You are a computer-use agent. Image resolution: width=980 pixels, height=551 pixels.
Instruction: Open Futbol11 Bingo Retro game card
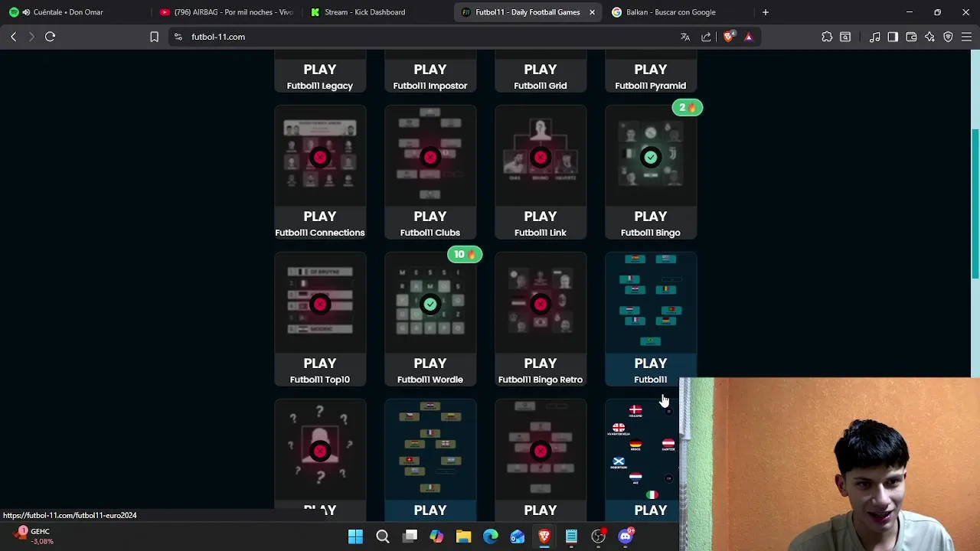[x=541, y=319]
